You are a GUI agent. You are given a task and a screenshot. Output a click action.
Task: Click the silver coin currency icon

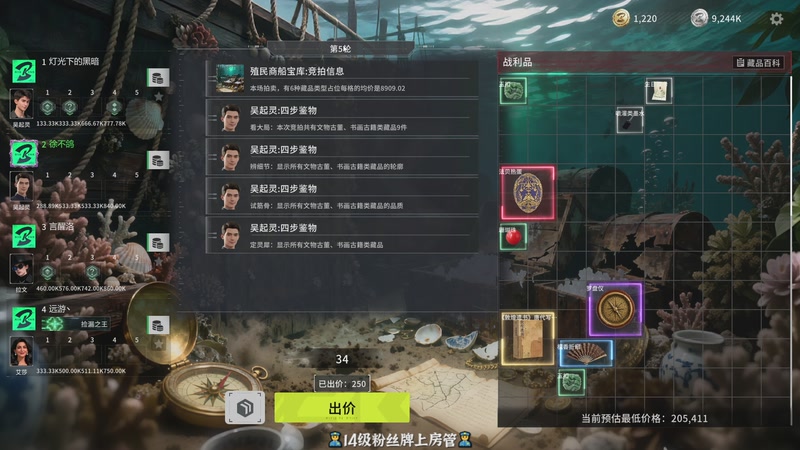click(x=699, y=18)
